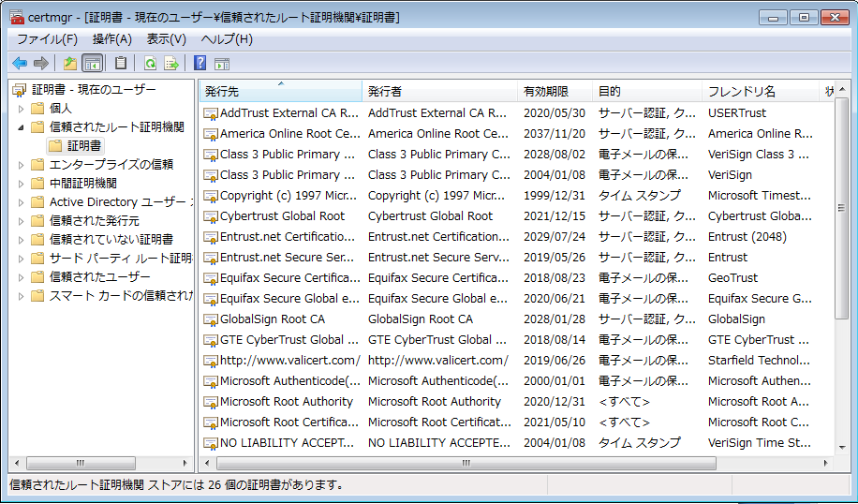The width and height of the screenshot is (858, 504).
Task: Sort by the 発行先 column header
Action: [281, 92]
